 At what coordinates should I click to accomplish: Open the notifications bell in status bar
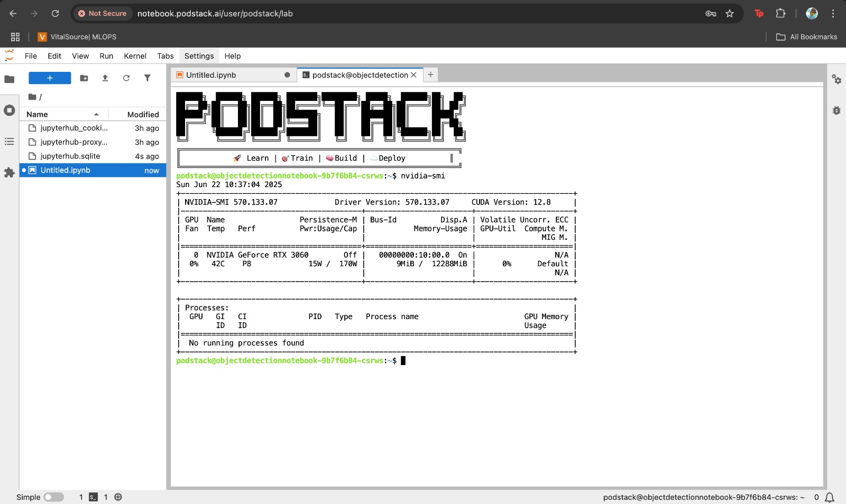pos(830,497)
